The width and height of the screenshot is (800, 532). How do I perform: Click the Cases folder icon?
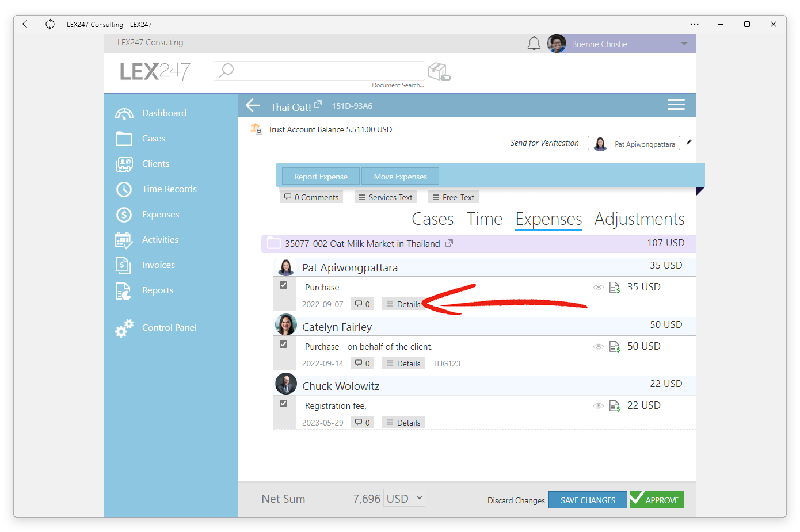click(124, 139)
